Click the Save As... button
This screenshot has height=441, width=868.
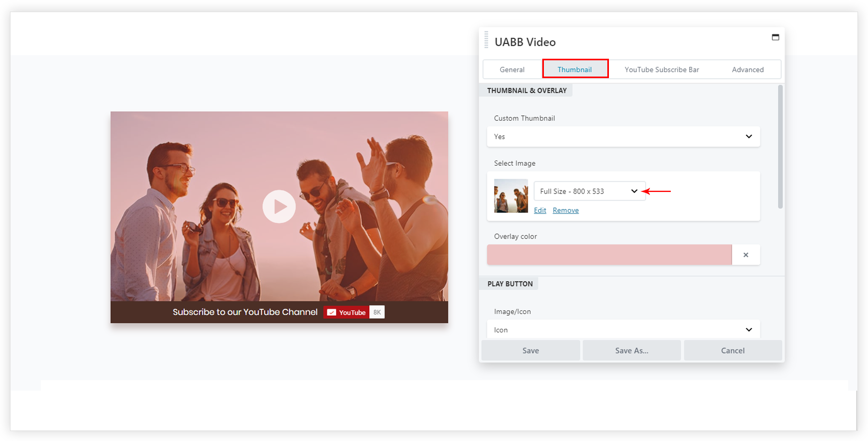click(631, 351)
